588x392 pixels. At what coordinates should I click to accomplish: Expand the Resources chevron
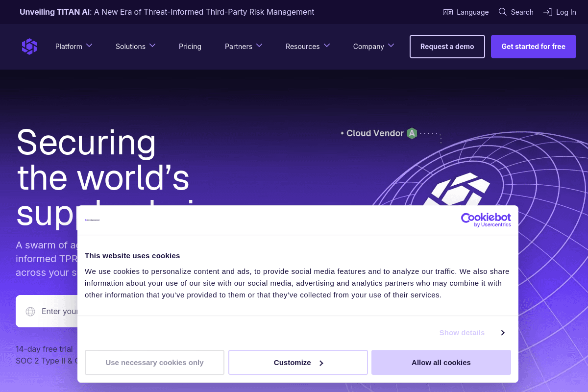coord(327,46)
